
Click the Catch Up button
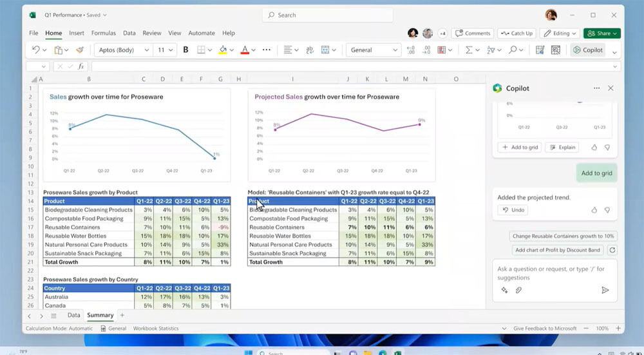517,34
